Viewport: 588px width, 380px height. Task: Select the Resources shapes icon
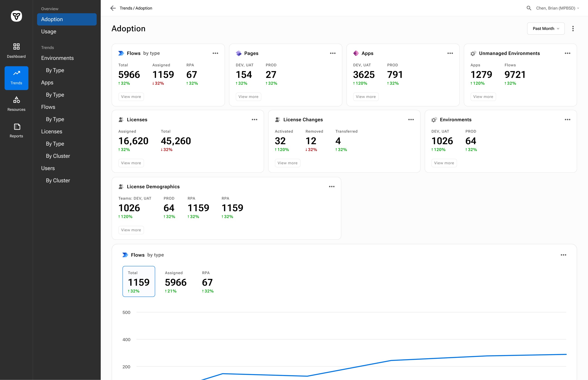click(x=16, y=100)
